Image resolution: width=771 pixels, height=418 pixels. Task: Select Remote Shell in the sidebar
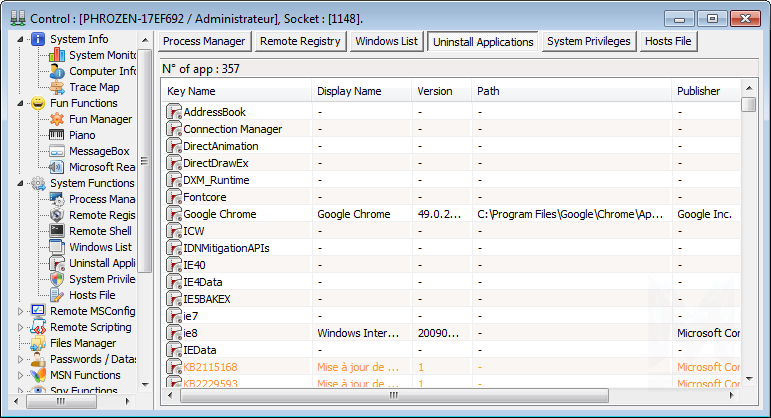tap(100, 231)
